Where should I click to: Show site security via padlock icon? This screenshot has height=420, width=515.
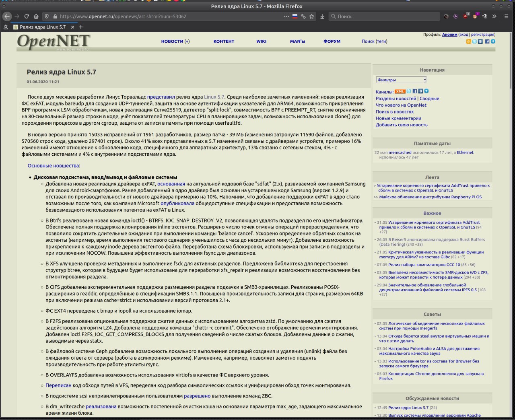(x=55, y=16)
